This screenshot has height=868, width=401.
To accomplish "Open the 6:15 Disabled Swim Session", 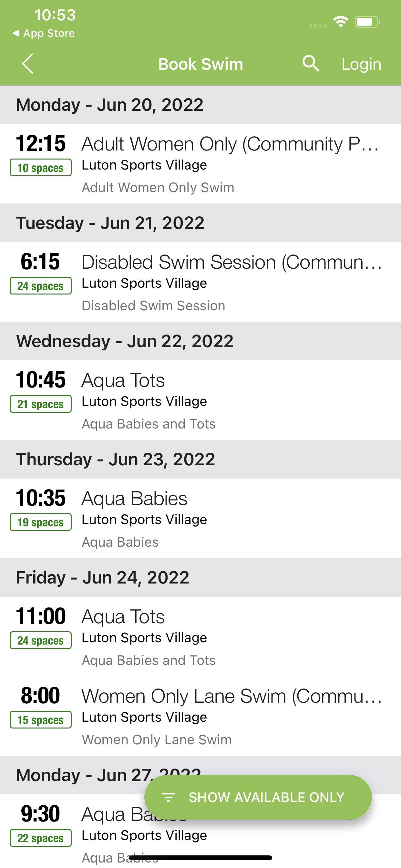I will coord(200,282).
